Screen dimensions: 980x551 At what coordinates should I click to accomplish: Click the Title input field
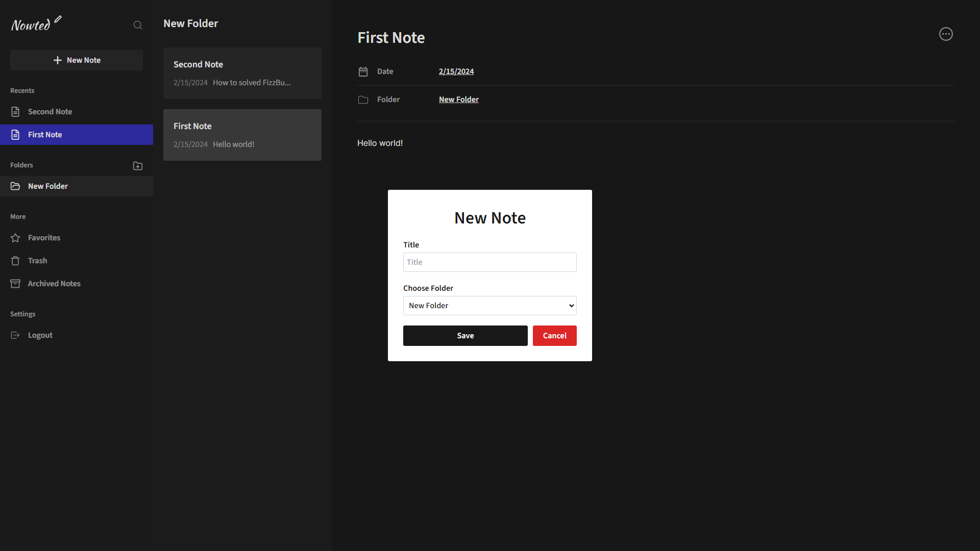pyautogui.click(x=489, y=262)
